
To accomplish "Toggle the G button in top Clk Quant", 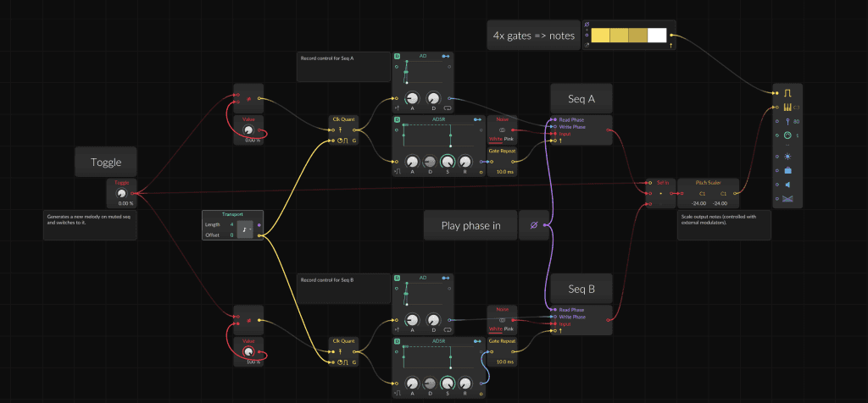I will (x=354, y=141).
